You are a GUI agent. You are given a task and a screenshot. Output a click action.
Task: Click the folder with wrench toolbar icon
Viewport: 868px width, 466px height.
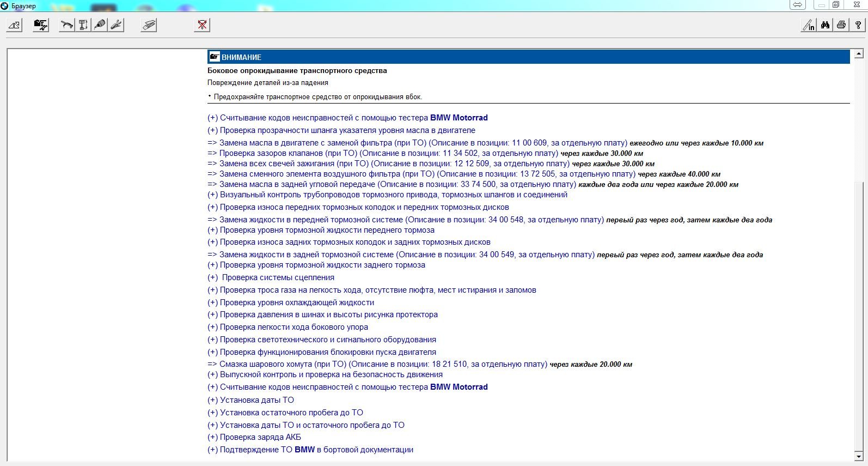[x=41, y=25]
